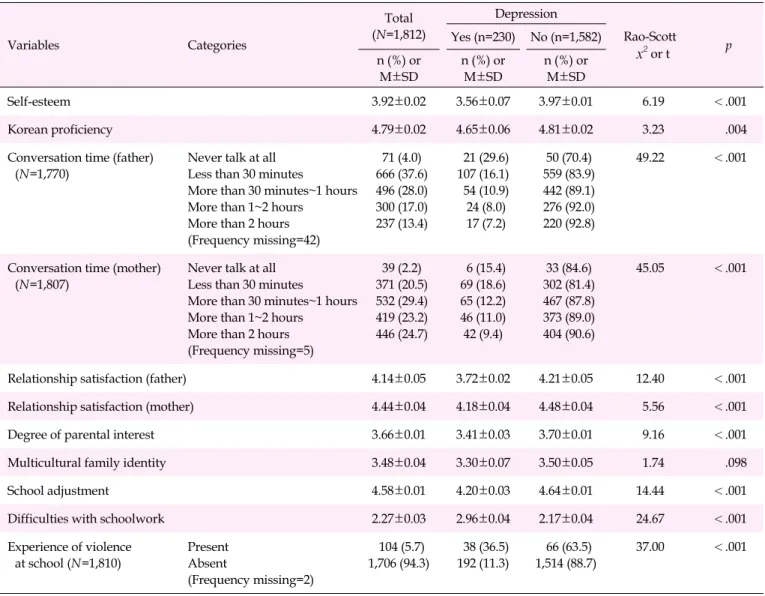Select the value 2.96±0.04

483,518
